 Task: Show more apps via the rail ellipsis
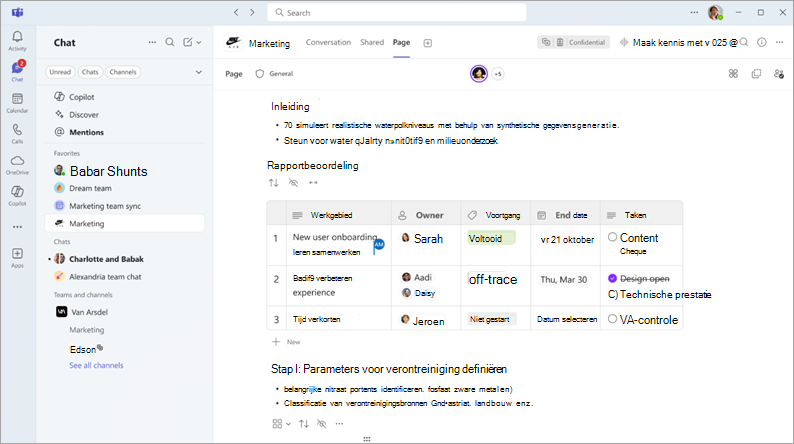[17, 227]
